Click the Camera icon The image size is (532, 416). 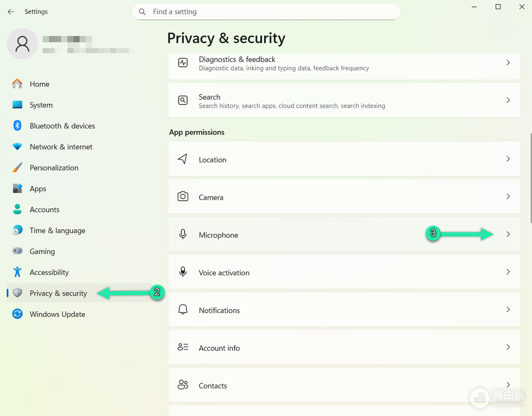point(183,196)
